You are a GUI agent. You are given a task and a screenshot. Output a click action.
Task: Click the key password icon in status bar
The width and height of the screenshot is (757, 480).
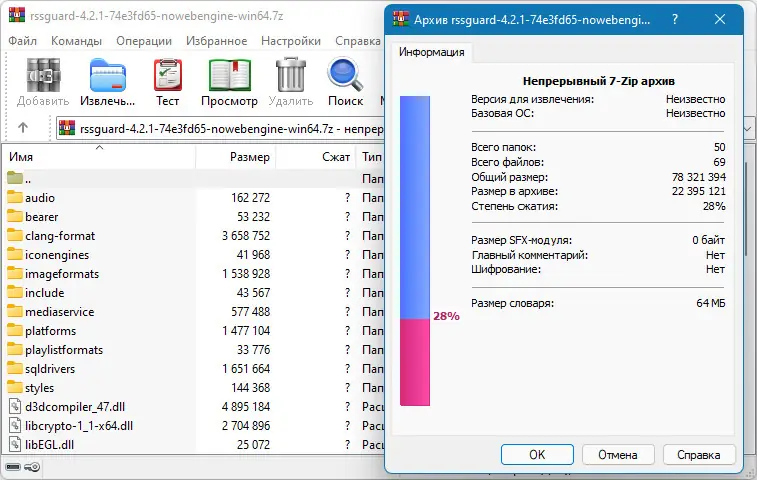32,467
